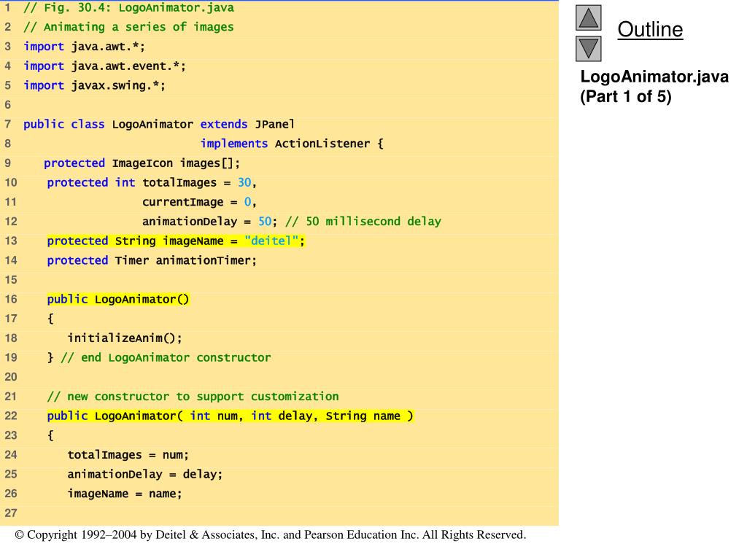The image size is (747, 560).
Task: Click the "(Part 1 of 5)" subtitle
Action: click(625, 96)
